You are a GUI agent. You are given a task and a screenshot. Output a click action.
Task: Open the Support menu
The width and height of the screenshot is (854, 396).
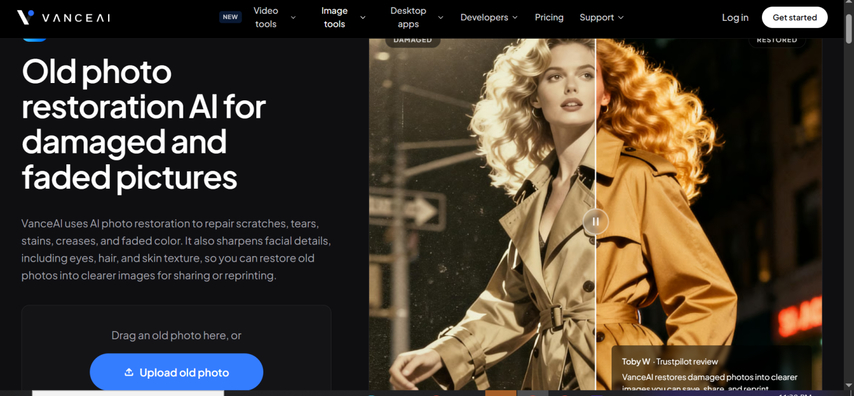click(596, 17)
